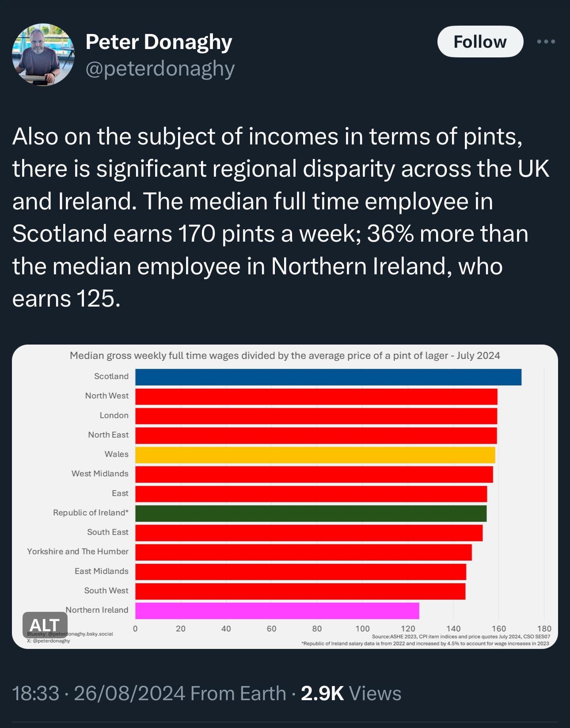Screen dimensions: 570x728
Task: Click the Yorkshire and The Humber label
Action: coord(78,551)
